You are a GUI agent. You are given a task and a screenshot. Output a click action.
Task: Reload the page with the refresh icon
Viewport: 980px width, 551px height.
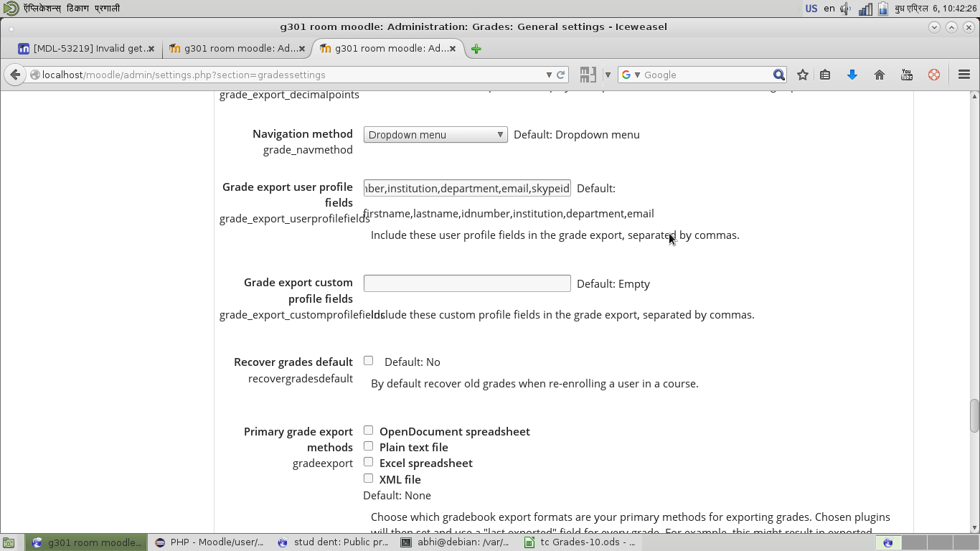coord(561,75)
